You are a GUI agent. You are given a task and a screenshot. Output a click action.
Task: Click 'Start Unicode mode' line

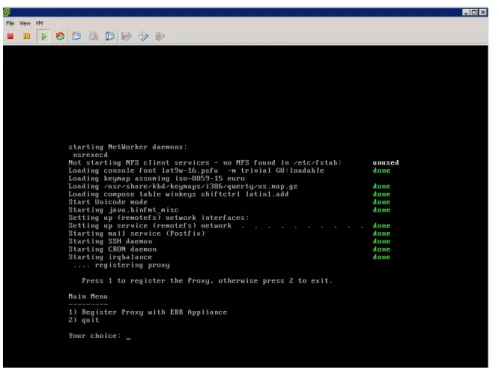point(108,202)
